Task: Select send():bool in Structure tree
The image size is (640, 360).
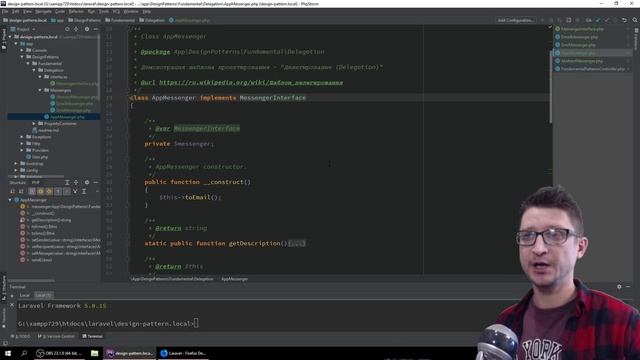Action: (x=42, y=260)
